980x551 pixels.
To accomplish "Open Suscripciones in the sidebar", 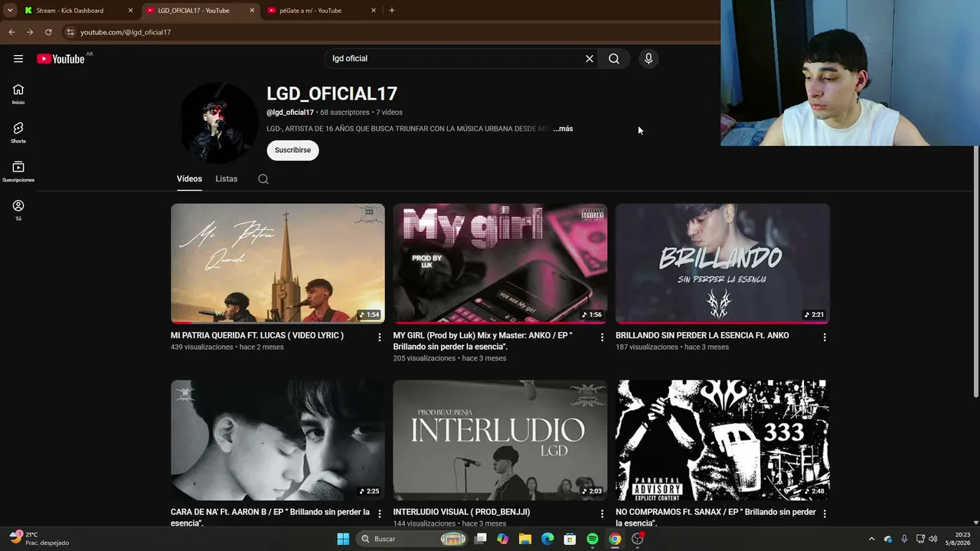I will click(x=18, y=172).
